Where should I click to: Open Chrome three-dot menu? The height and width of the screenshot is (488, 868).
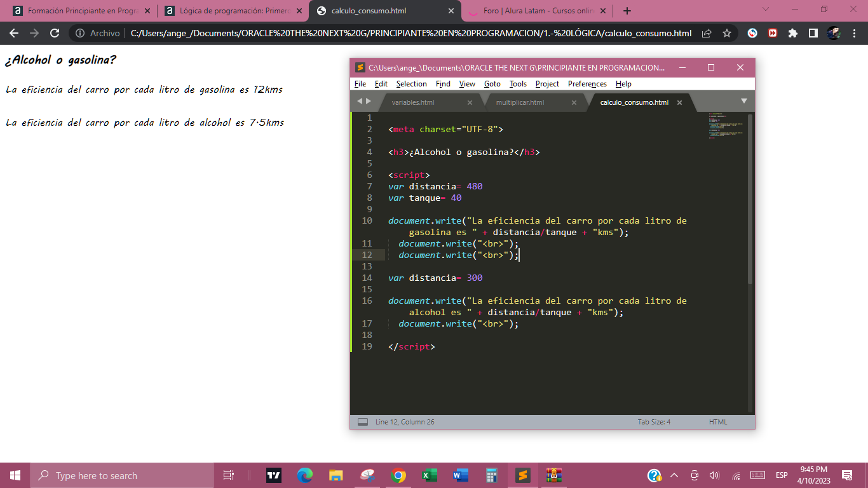click(854, 33)
